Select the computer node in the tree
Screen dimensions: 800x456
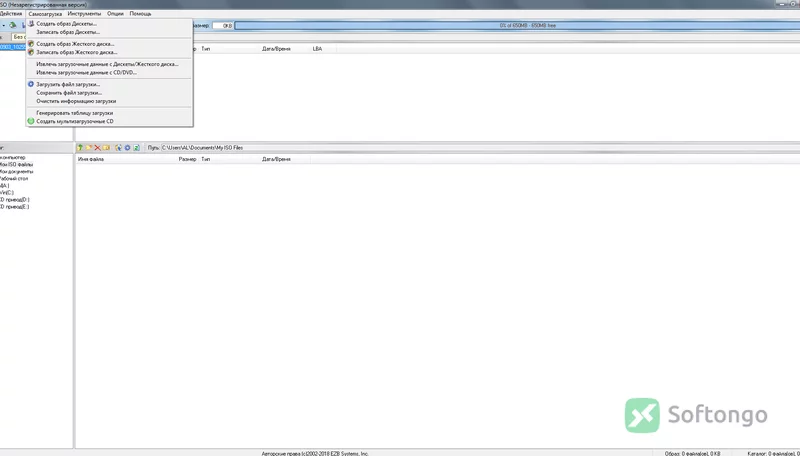click(12, 158)
